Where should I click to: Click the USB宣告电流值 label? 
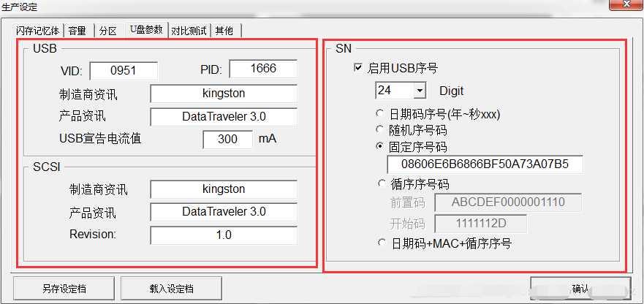100,138
